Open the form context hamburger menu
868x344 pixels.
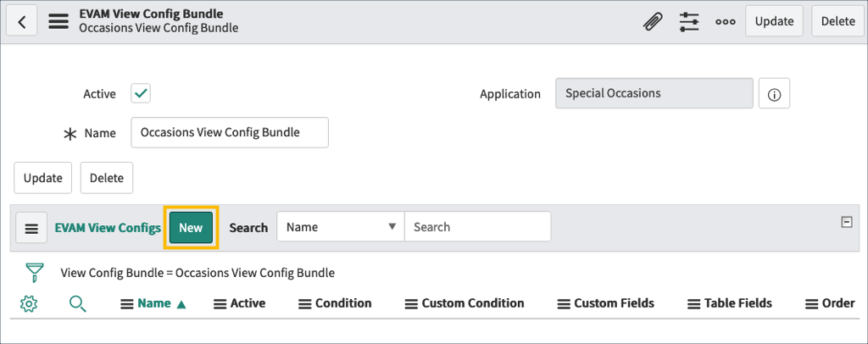point(58,21)
